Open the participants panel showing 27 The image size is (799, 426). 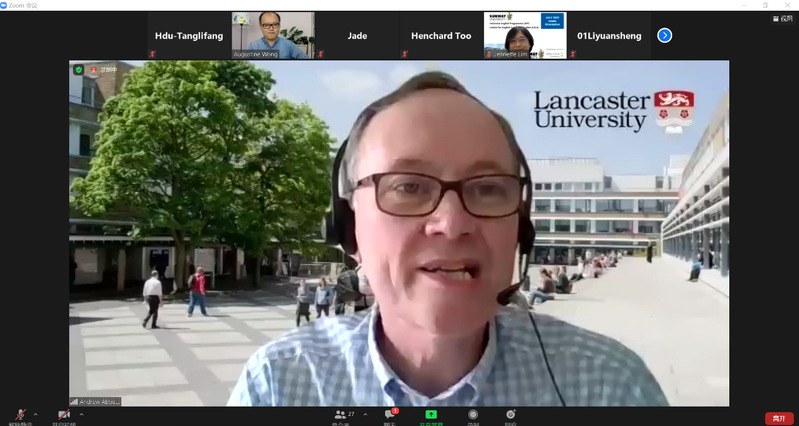pos(343,415)
